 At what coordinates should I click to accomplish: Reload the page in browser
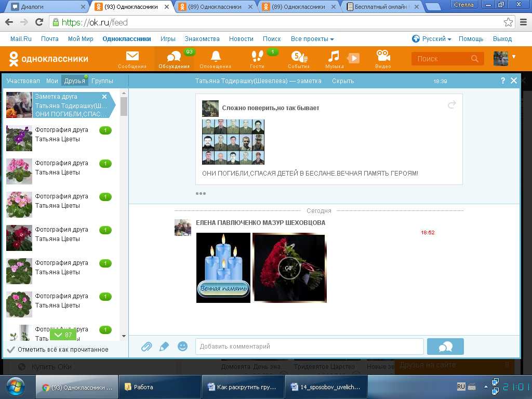click(39, 22)
